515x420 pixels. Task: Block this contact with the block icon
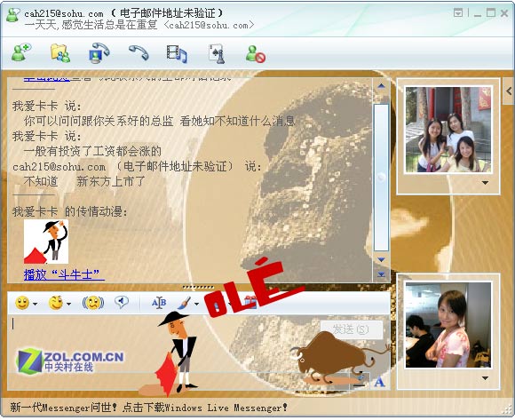(x=255, y=53)
